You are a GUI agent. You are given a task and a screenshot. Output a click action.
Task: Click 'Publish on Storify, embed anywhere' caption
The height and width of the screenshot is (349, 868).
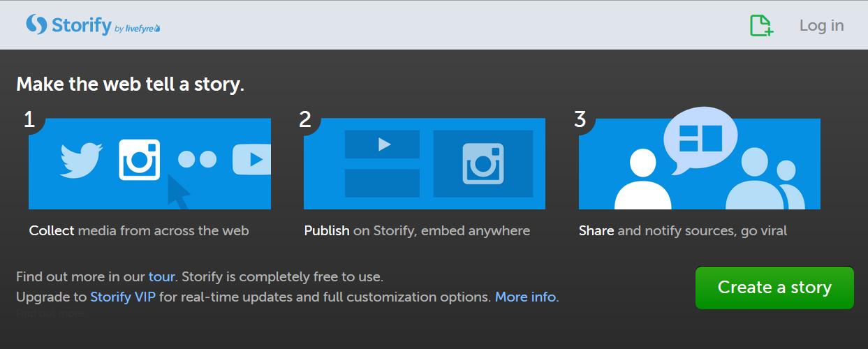pos(417,230)
